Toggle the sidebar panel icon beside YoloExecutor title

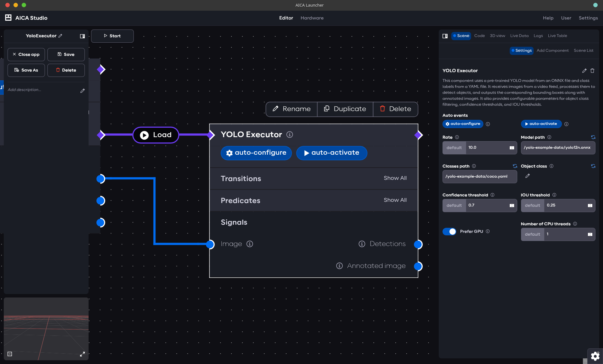[82, 36]
